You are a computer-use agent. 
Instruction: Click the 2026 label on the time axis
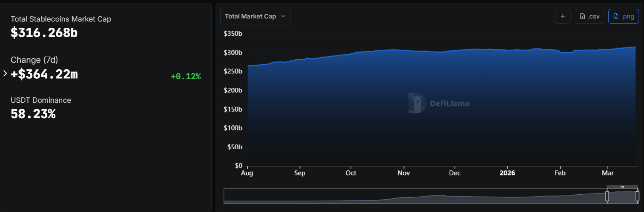(507, 173)
